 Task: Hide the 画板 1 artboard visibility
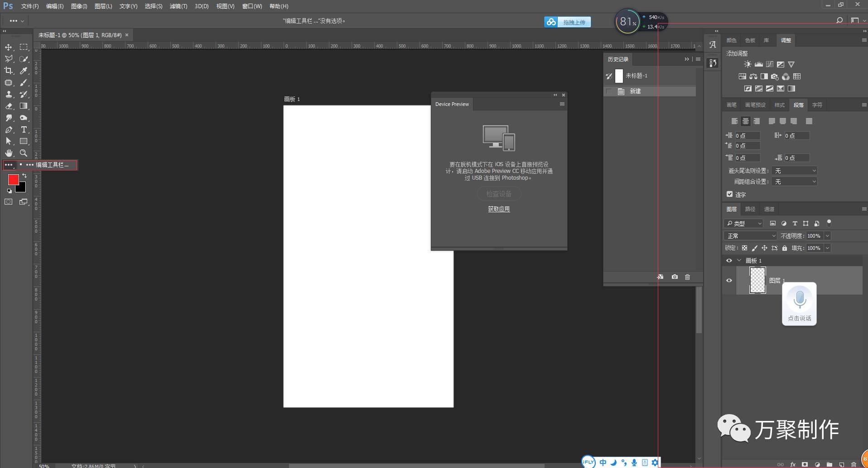[x=729, y=261]
